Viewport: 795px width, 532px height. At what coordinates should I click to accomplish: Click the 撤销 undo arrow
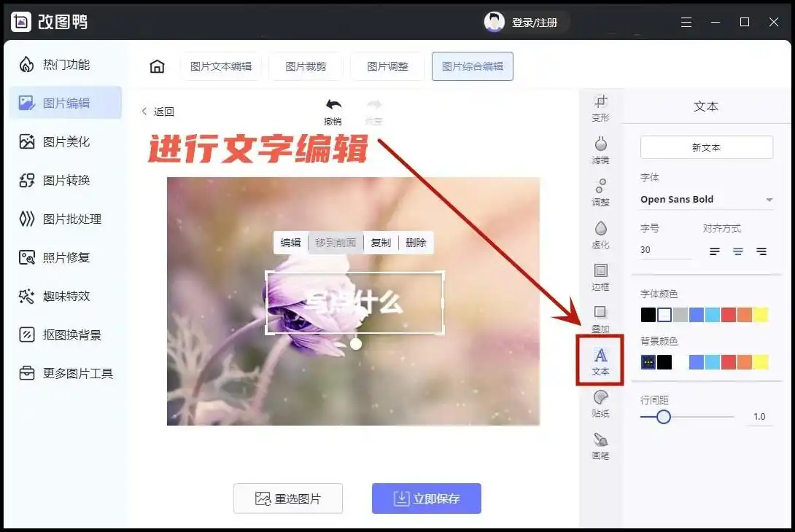click(333, 106)
